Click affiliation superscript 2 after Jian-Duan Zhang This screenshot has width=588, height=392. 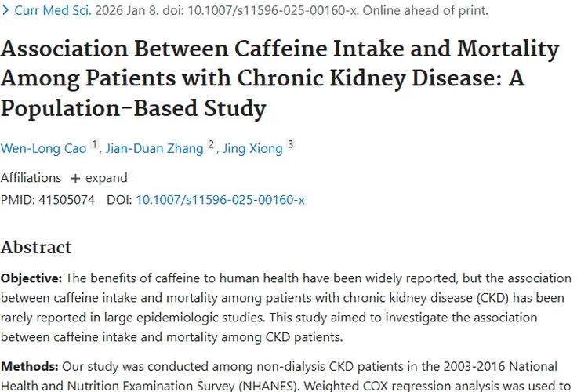pyautogui.click(x=212, y=145)
